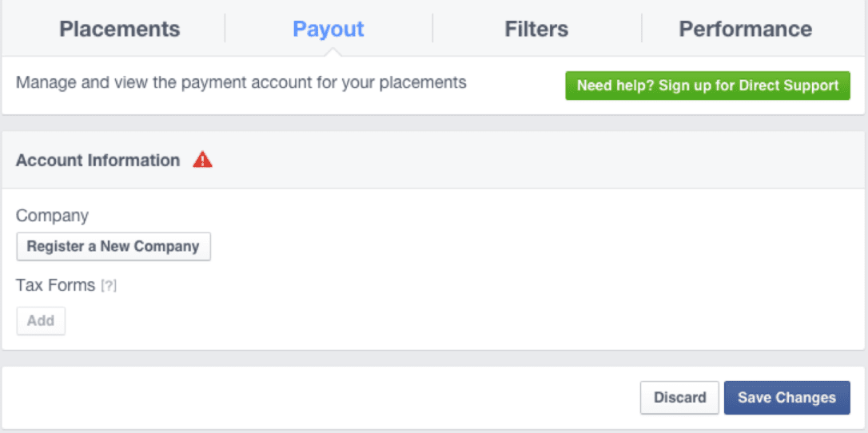Select the Payout tab
868x433 pixels.
pos(328,29)
